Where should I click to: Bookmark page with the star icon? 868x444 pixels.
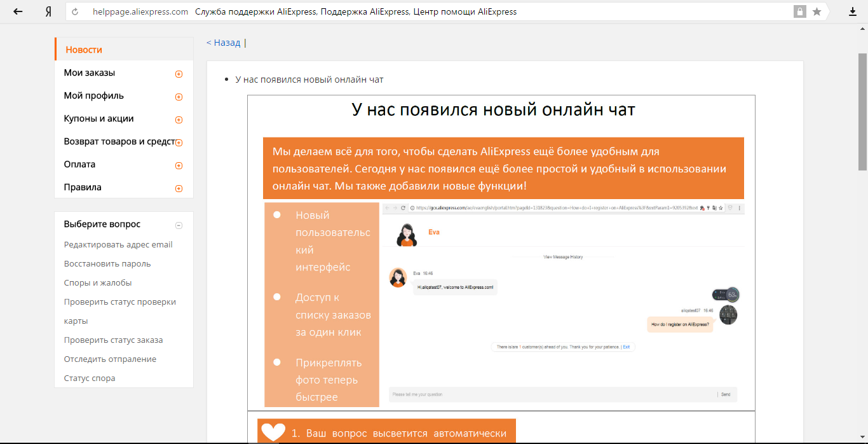coord(817,11)
